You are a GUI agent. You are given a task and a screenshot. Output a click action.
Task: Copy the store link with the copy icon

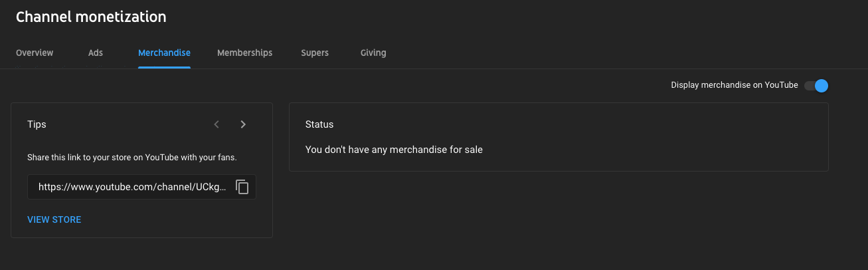click(242, 188)
